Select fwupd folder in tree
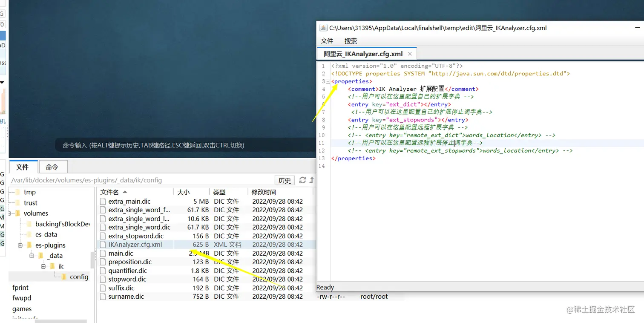644x323 pixels. pyautogui.click(x=22, y=298)
